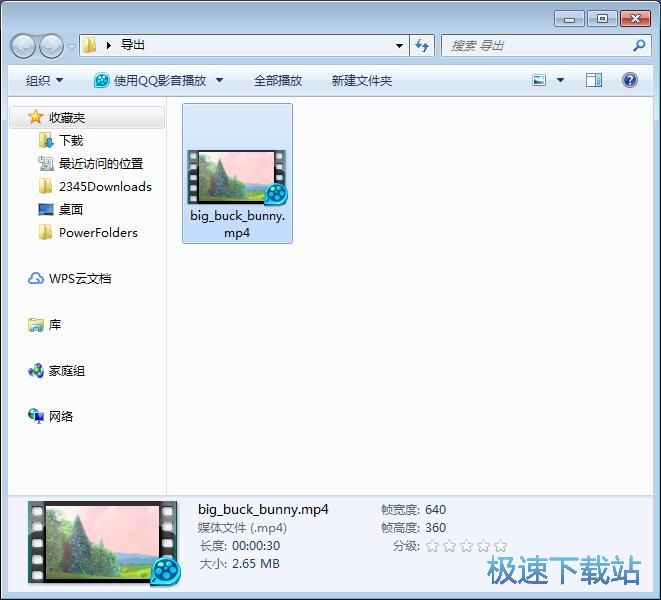Choose 使用QQ影音播放 in the toolbar
The image size is (661, 600).
pos(160,80)
